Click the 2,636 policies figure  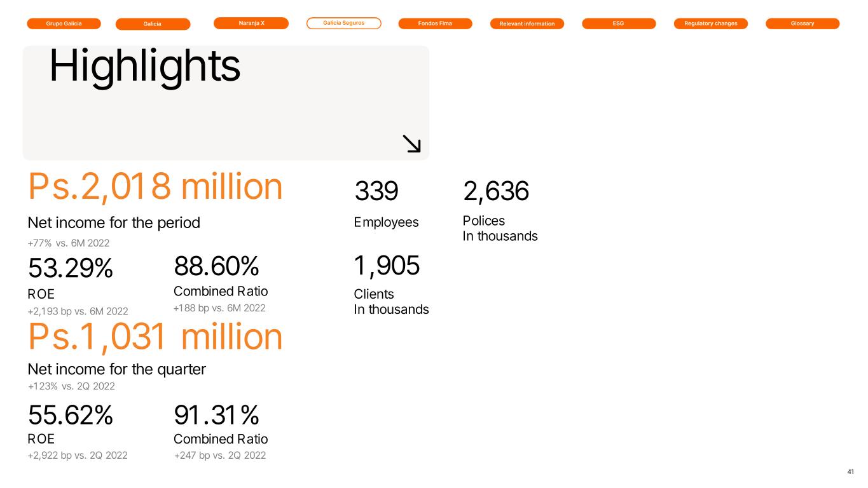click(x=496, y=191)
